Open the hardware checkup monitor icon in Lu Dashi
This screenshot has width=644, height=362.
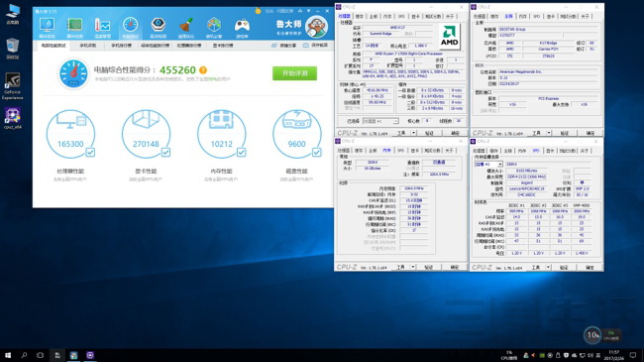click(47, 26)
